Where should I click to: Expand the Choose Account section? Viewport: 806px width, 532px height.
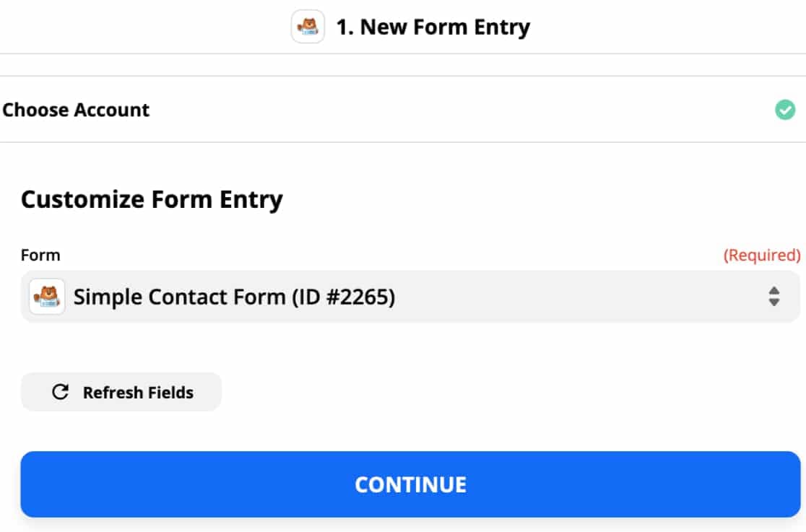pyautogui.click(x=76, y=110)
